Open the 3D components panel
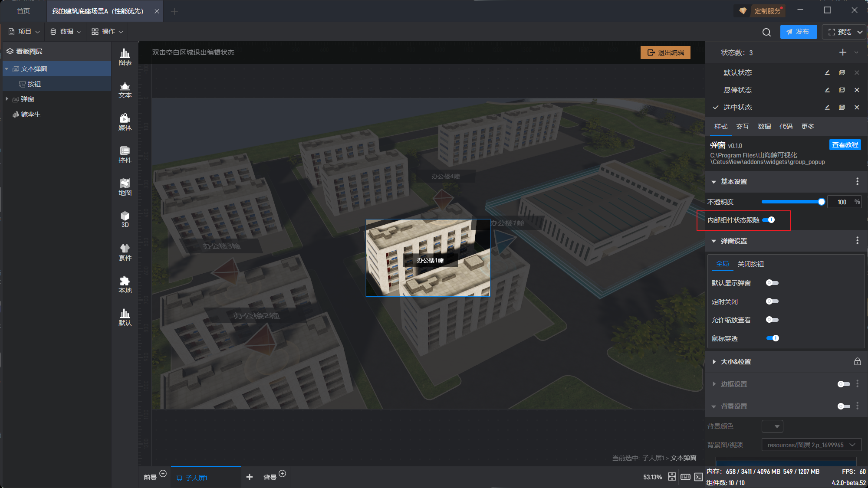The width and height of the screenshot is (868, 488). 125,219
